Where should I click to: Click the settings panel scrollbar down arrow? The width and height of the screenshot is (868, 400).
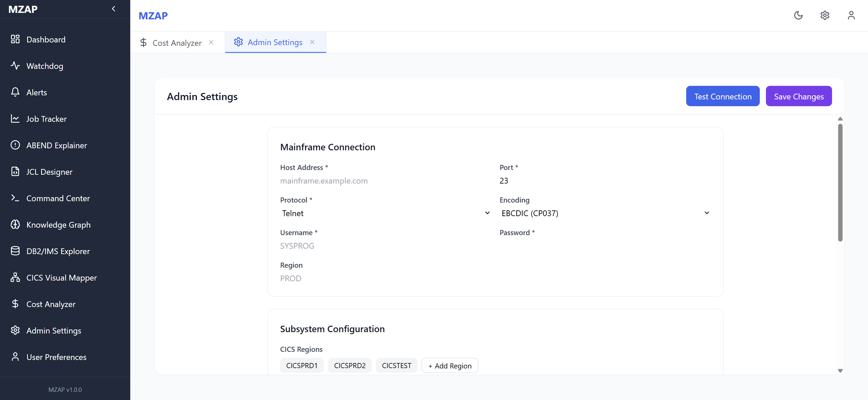click(x=840, y=370)
